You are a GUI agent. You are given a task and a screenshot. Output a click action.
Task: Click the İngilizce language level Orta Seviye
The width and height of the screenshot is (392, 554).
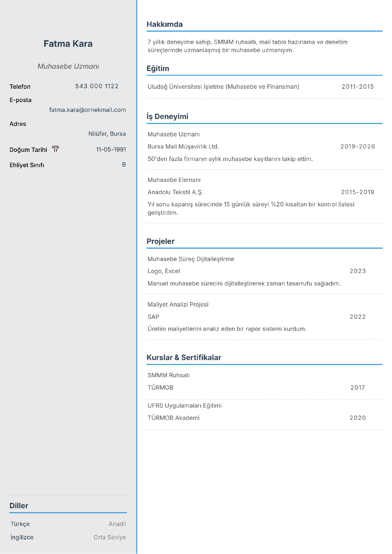[110, 537]
